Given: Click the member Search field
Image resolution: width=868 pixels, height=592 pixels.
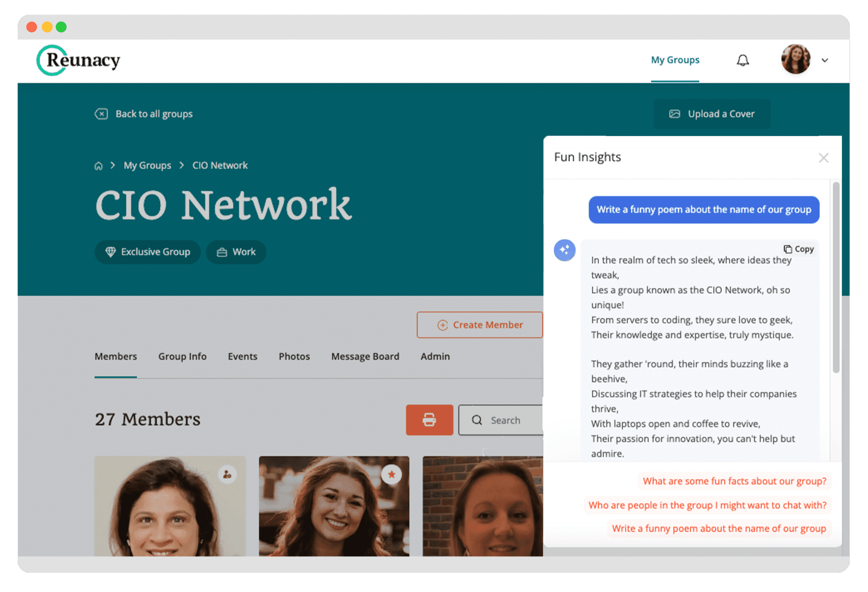Looking at the screenshot, I should coord(501,420).
